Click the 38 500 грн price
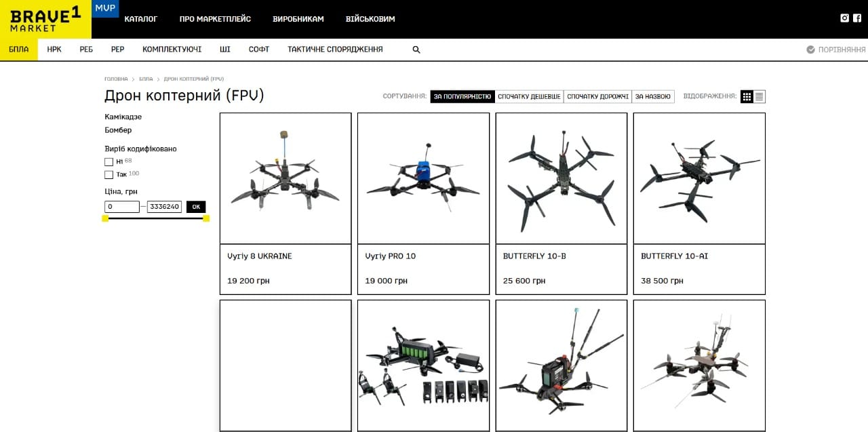 662,281
